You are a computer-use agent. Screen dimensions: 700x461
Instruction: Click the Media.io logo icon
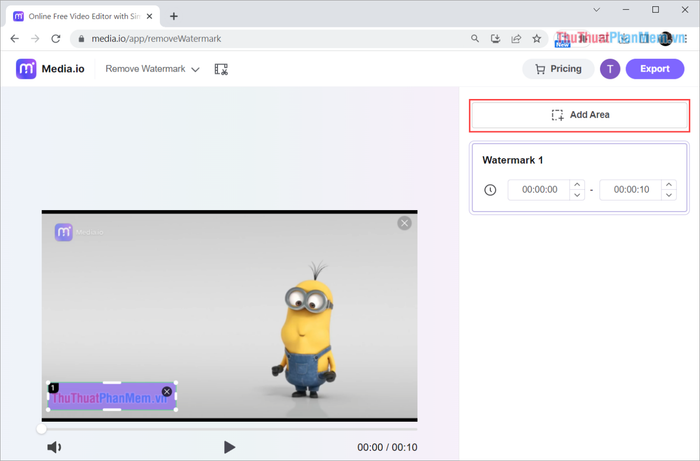pos(26,69)
